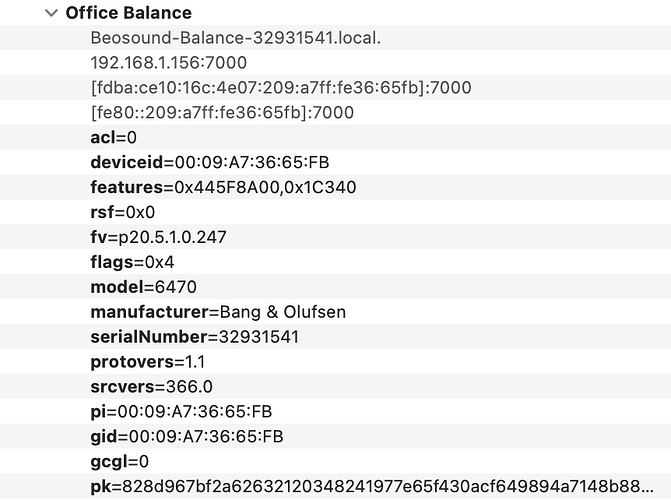This screenshot has height=500, width=671.
Task: Click the serialNumber=32931541 row
Action: point(194,337)
